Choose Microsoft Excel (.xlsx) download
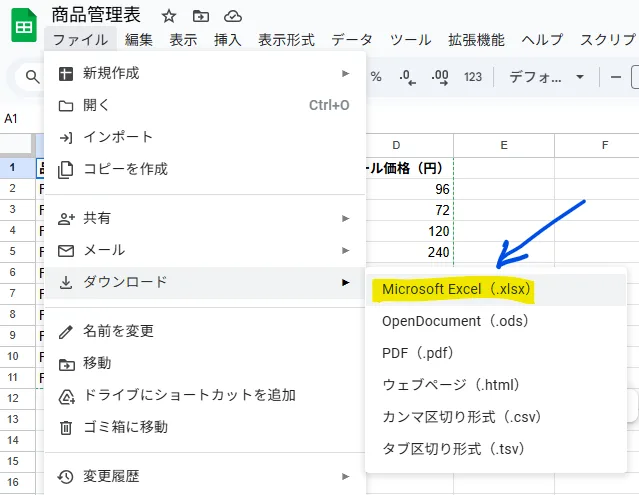Viewport: 639px width, 495px height. 496,289
